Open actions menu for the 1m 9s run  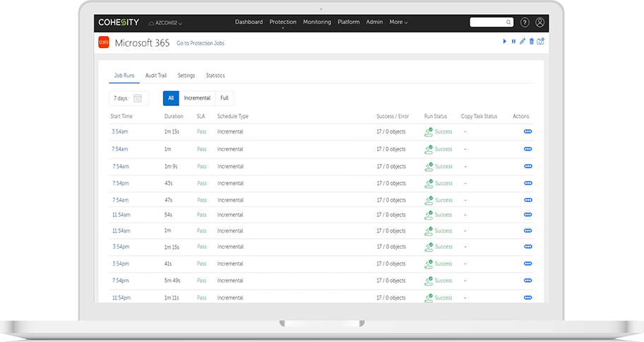528,167
